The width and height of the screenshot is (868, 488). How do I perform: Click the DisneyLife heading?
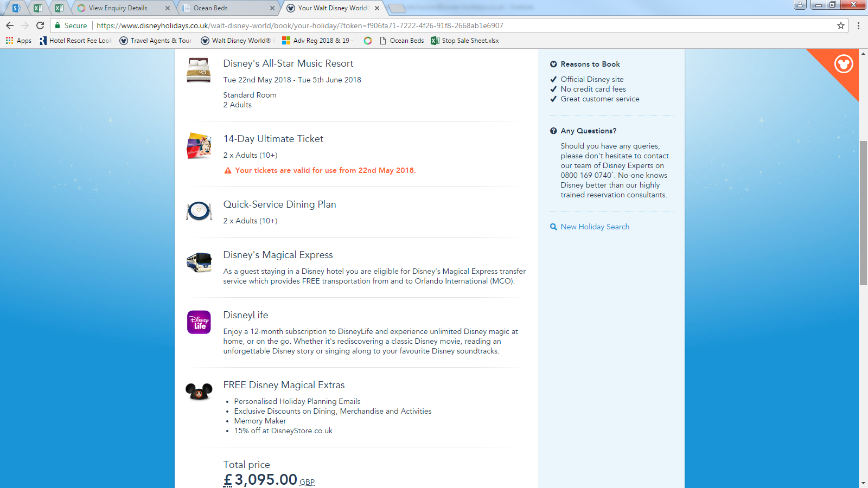(246, 315)
